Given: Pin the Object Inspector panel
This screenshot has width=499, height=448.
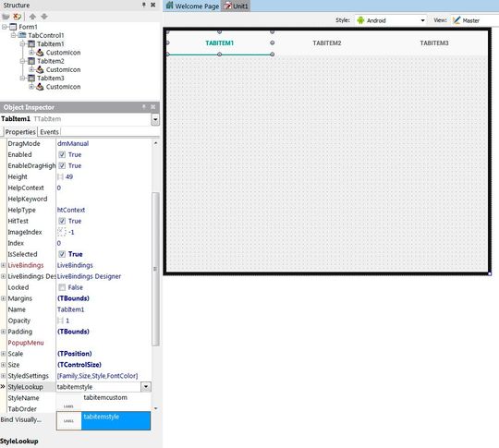Looking at the screenshot, I should (144, 107).
